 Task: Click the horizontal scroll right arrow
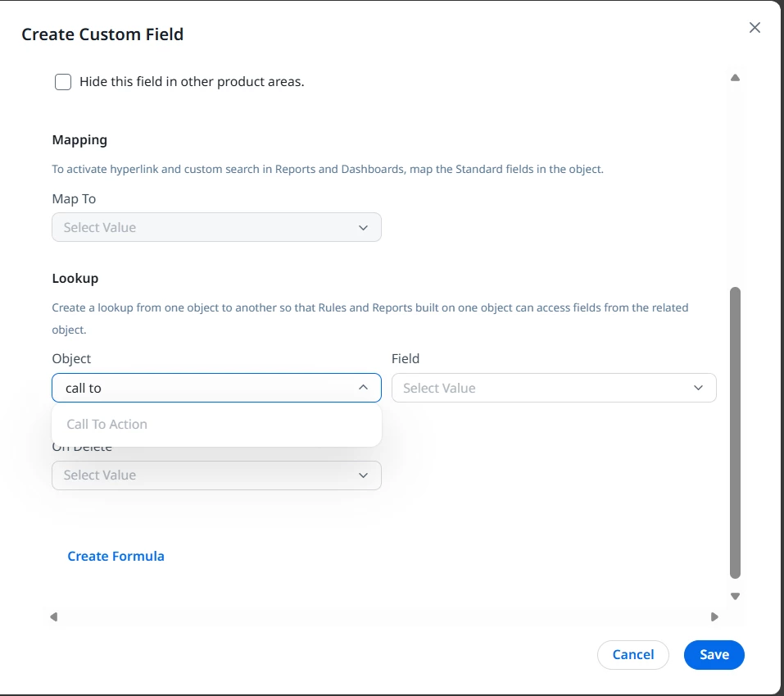[714, 616]
